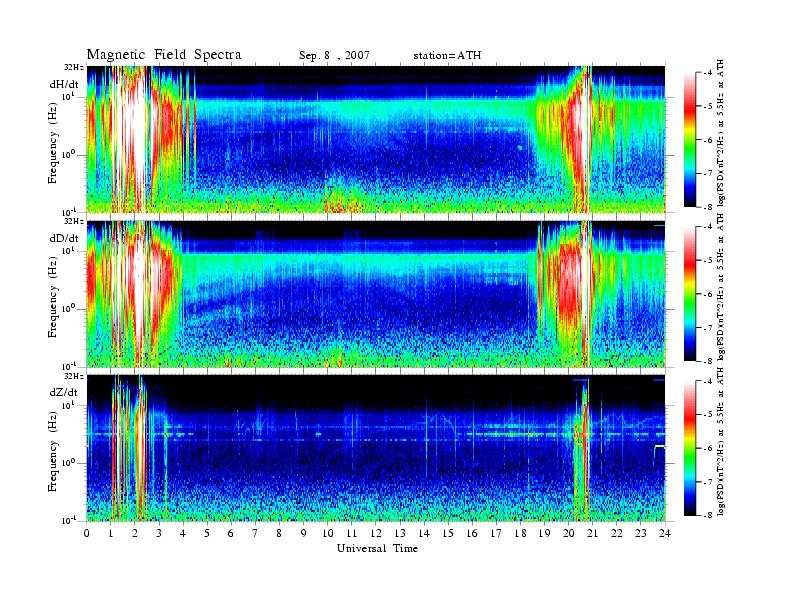This screenshot has width=792, height=612.
Task: Click the time axis tick label "0"
Action: pyautogui.click(x=87, y=533)
